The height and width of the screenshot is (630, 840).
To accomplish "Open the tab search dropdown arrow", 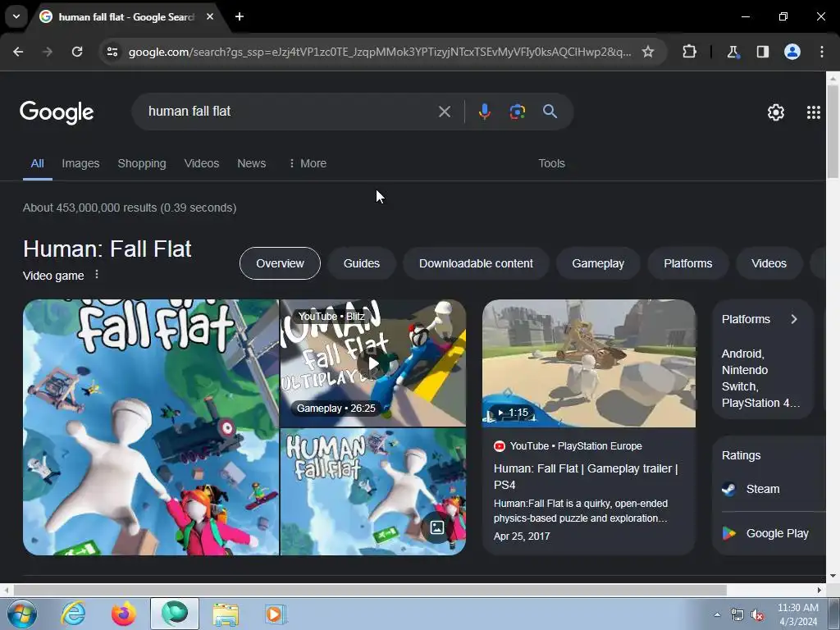I will tap(16, 16).
